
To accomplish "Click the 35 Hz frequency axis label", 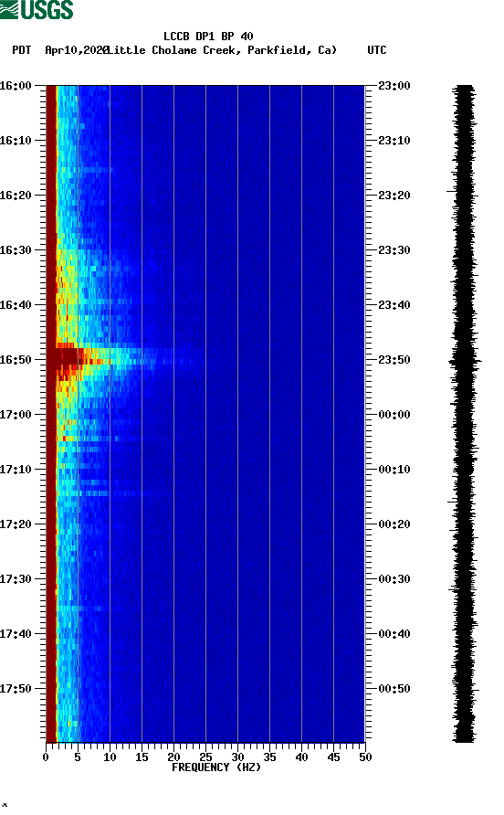I will (269, 757).
